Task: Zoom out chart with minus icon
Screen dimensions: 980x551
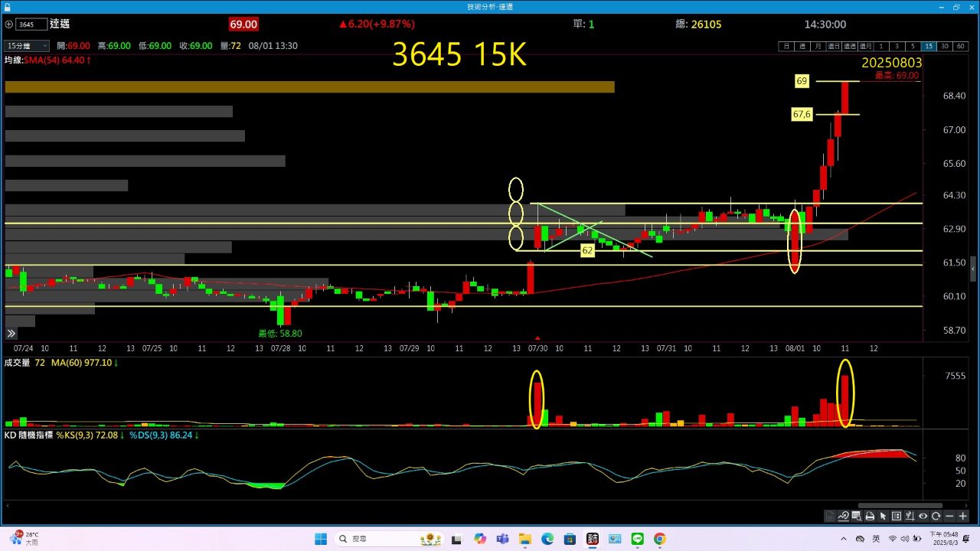Action: (x=949, y=516)
